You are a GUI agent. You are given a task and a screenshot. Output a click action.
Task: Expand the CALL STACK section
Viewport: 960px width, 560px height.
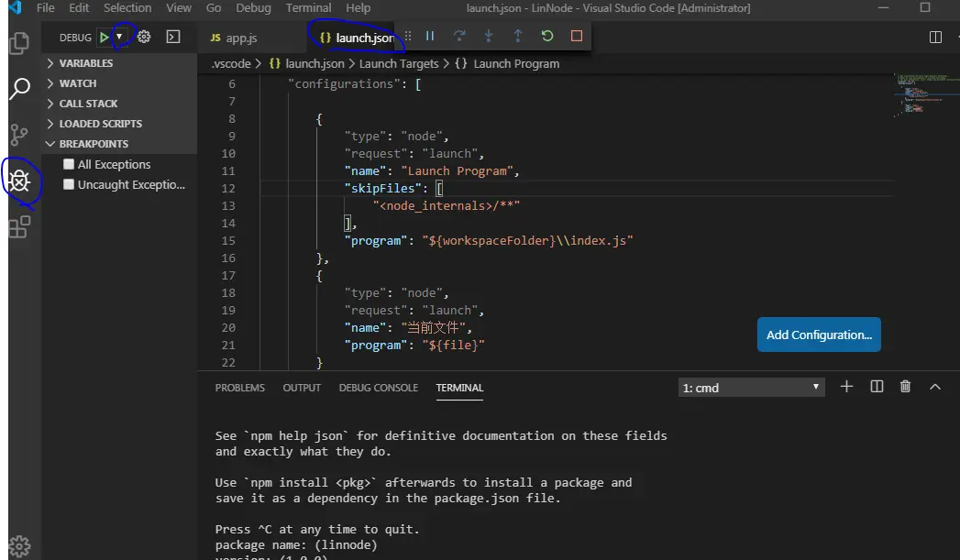(119, 104)
